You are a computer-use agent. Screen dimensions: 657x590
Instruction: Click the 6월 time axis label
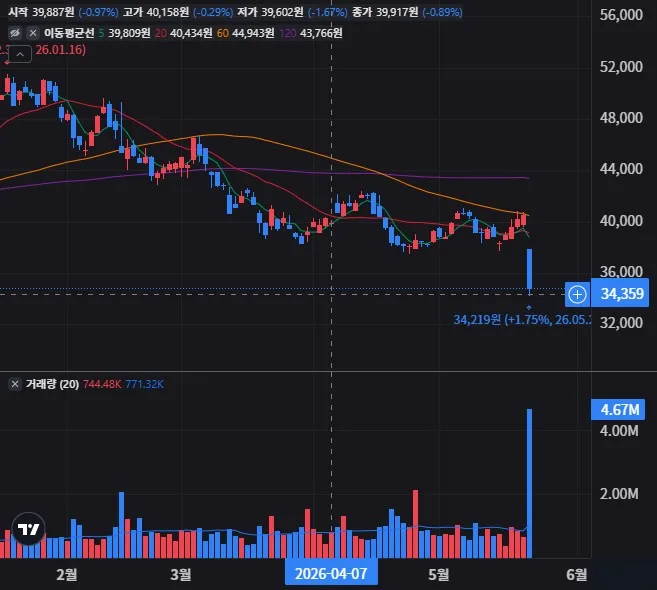[x=577, y=574]
